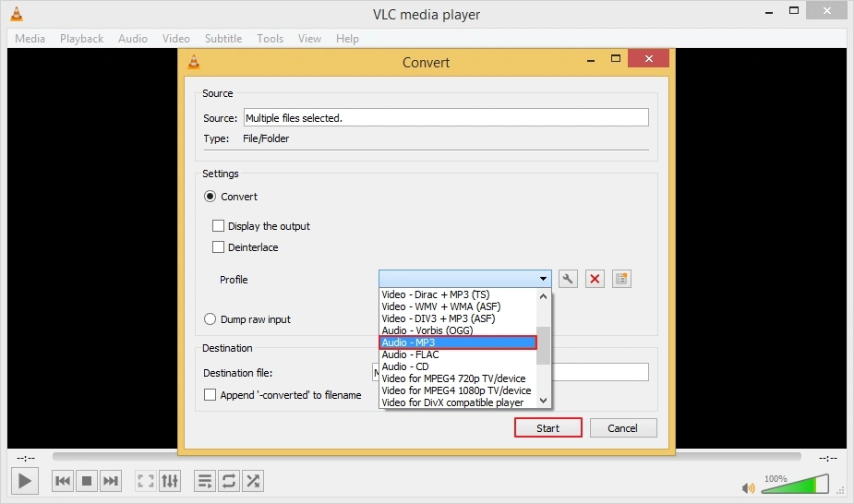
Task: Close the Convert dialog
Action: coord(648,58)
